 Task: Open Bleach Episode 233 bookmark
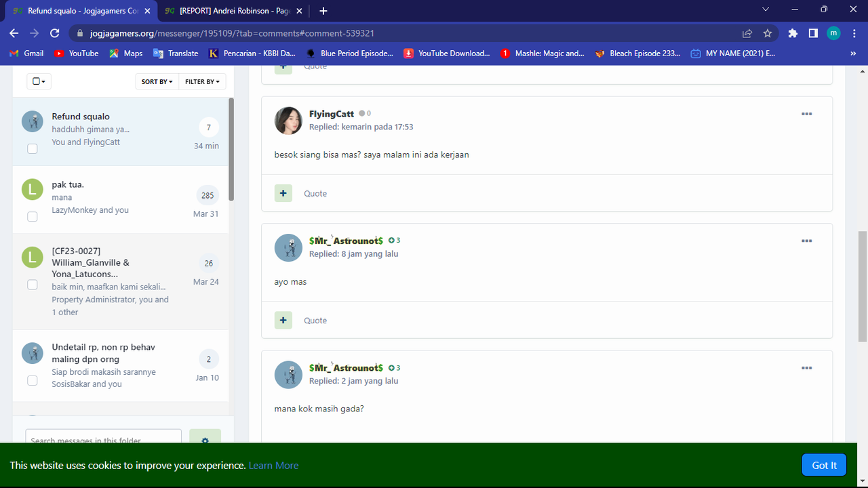pos(638,53)
